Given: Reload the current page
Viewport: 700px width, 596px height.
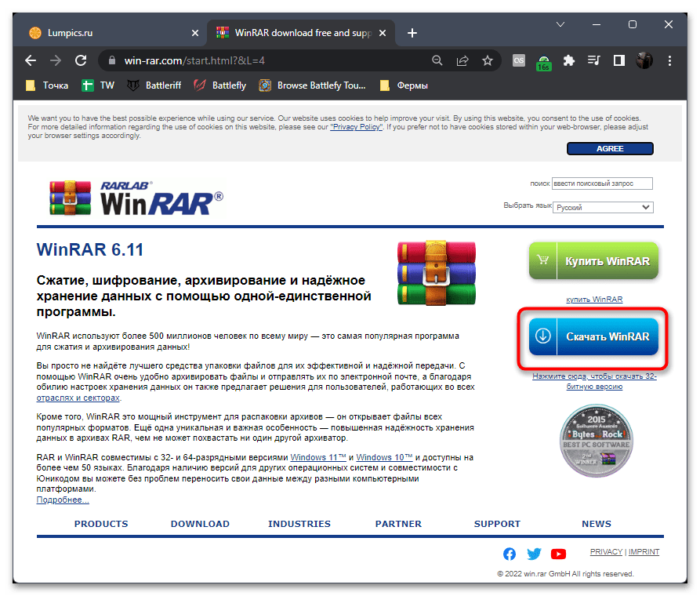Looking at the screenshot, I should tap(81, 60).
